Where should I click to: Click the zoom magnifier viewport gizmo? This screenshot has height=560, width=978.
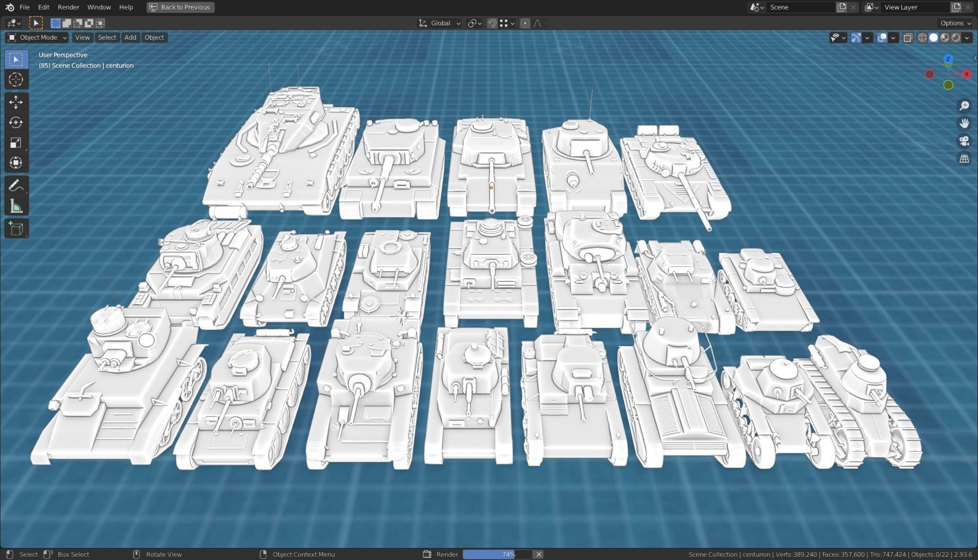(964, 106)
